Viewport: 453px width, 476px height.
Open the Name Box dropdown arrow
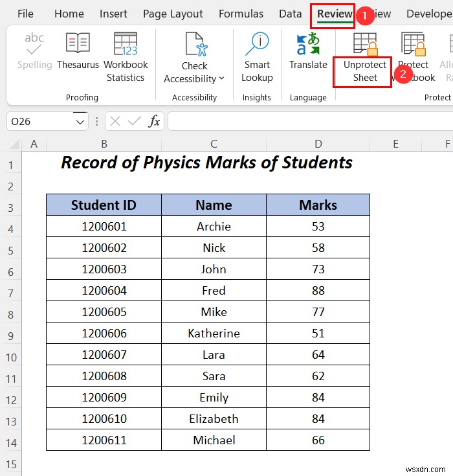click(x=80, y=122)
